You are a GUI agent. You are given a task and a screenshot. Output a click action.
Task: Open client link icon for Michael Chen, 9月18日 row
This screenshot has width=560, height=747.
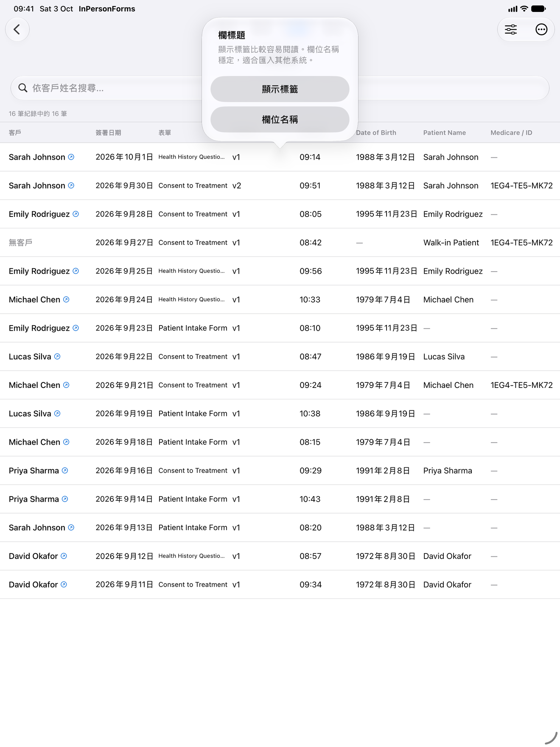tap(66, 442)
